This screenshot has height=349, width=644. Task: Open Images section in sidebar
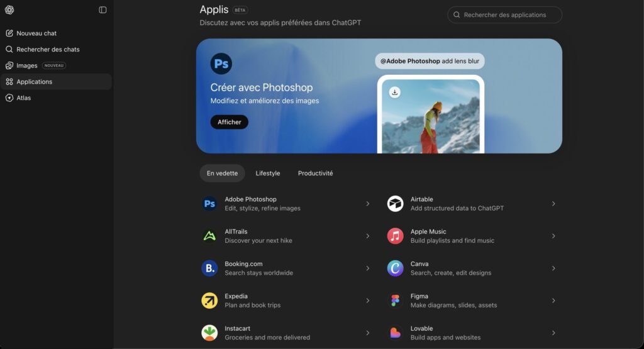(27, 65)
